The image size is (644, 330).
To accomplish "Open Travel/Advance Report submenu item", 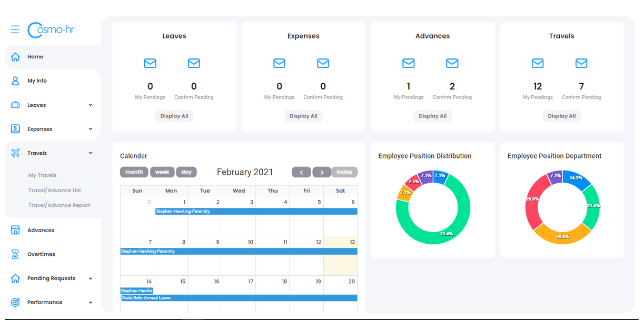I will click(x=60, y=205).
